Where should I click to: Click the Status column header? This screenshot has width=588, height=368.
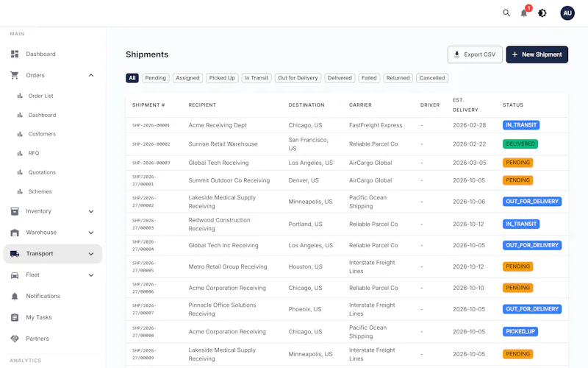click(513, 105)
